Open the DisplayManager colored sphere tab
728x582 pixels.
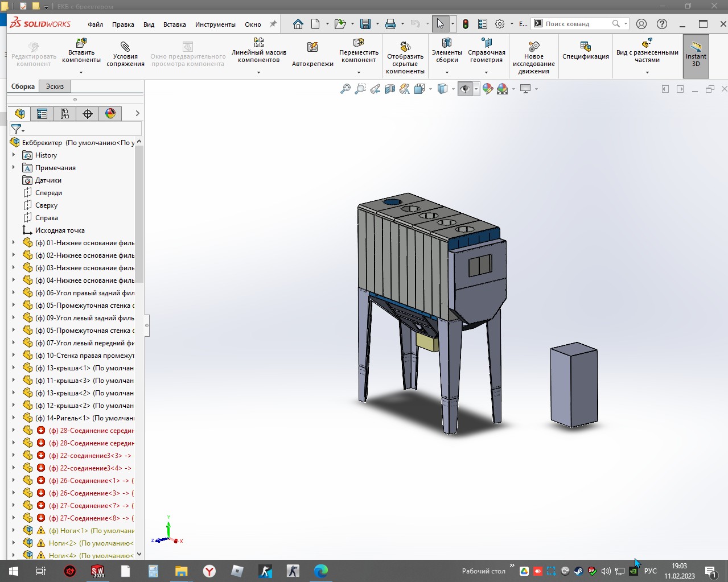click(110, 114)
